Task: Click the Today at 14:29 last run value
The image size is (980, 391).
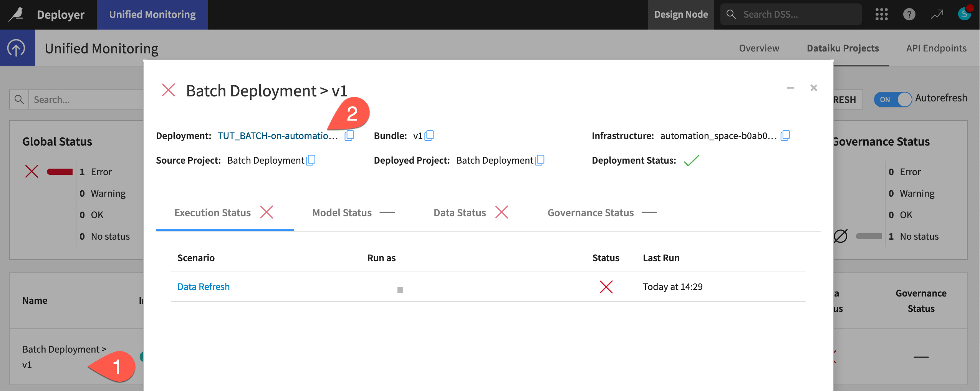Action: tap(672, 287)
